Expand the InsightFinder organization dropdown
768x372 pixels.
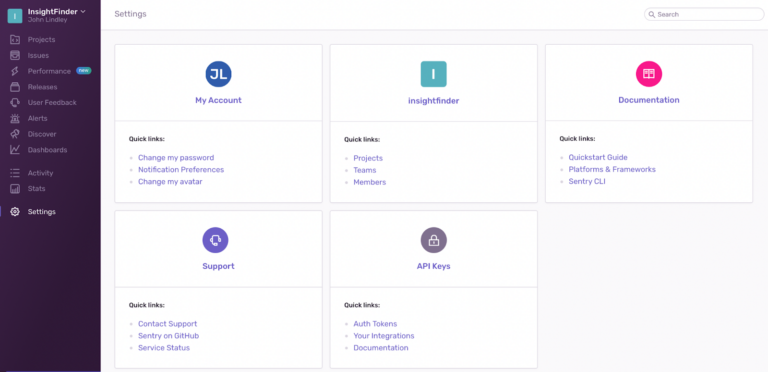(83, 11)
